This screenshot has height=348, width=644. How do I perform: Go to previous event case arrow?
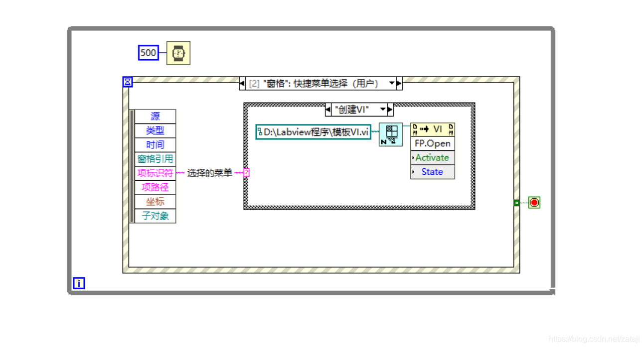point(242,84)
